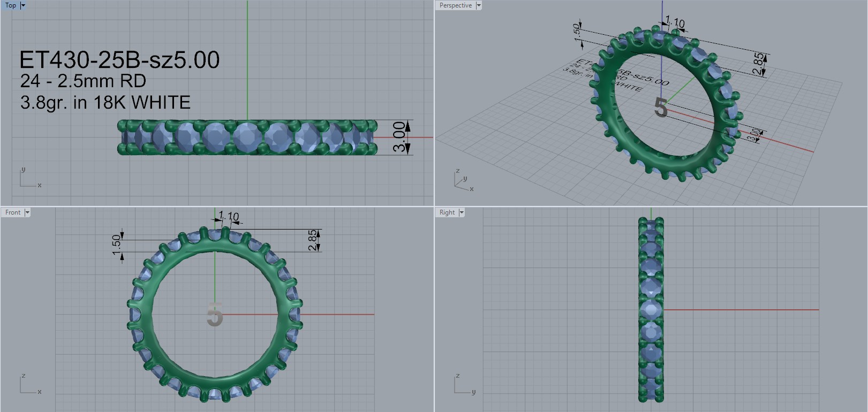Screen dimensions: 868x412
Task: Select the 3.00 dimension in Perspective view
Action: (x=754, y=135)
